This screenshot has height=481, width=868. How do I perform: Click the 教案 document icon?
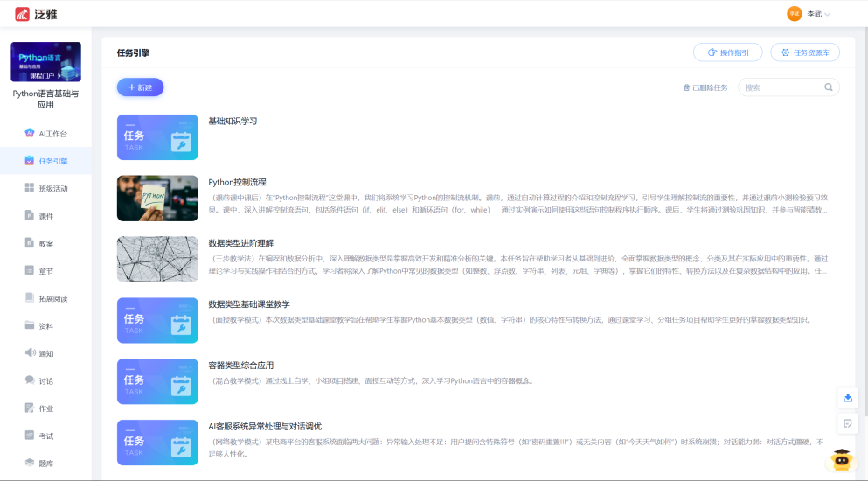(30, 243)
